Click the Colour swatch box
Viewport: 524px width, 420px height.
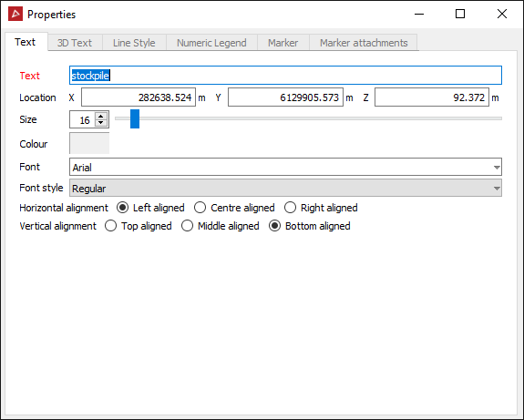[x=89, y=143]
